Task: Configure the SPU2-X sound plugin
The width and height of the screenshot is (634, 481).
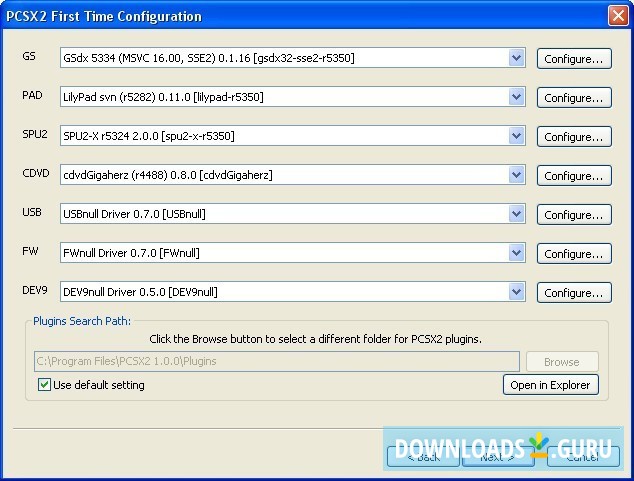Action: tap(574, 137)
